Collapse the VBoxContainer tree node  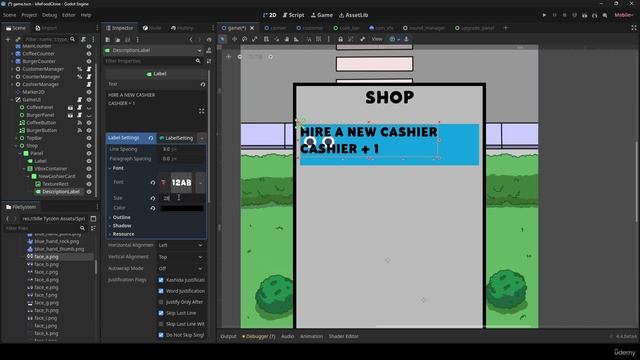click(x=24, y=169)
